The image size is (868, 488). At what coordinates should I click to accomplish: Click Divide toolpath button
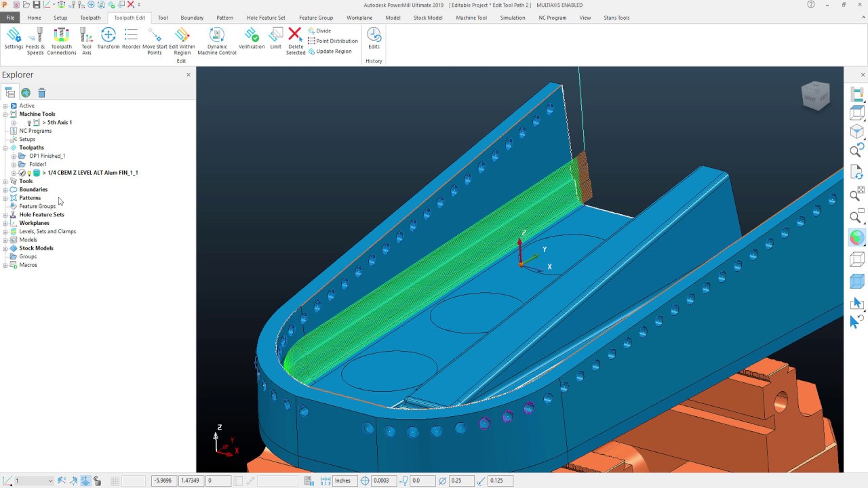point(319,30)
